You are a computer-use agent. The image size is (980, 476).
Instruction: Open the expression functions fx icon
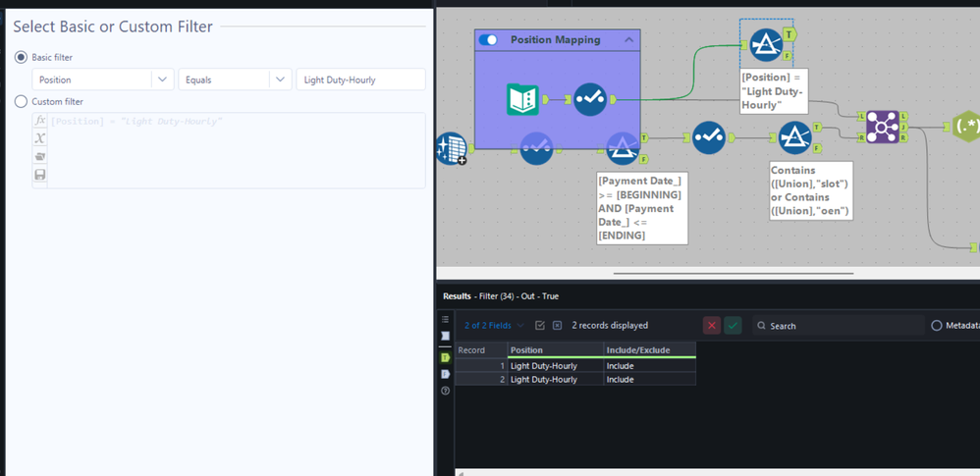coord(40,120)
